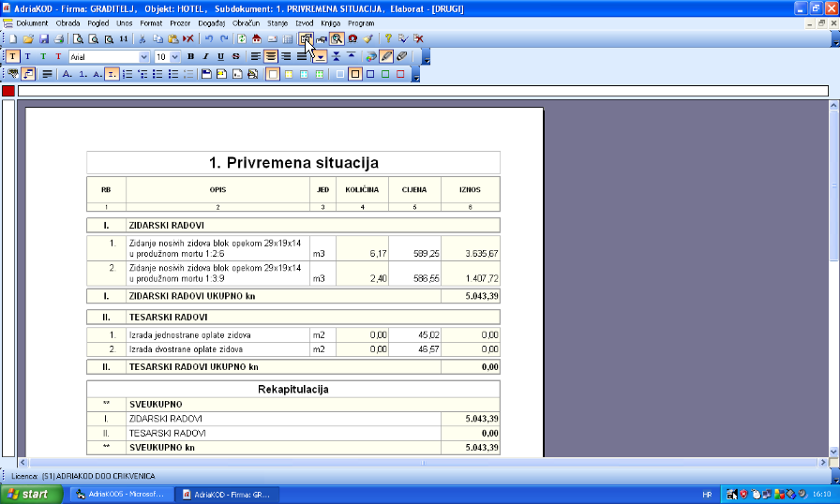This screenshot has width=840, height=504.
Task: Undo the last action
Action: 209,39
